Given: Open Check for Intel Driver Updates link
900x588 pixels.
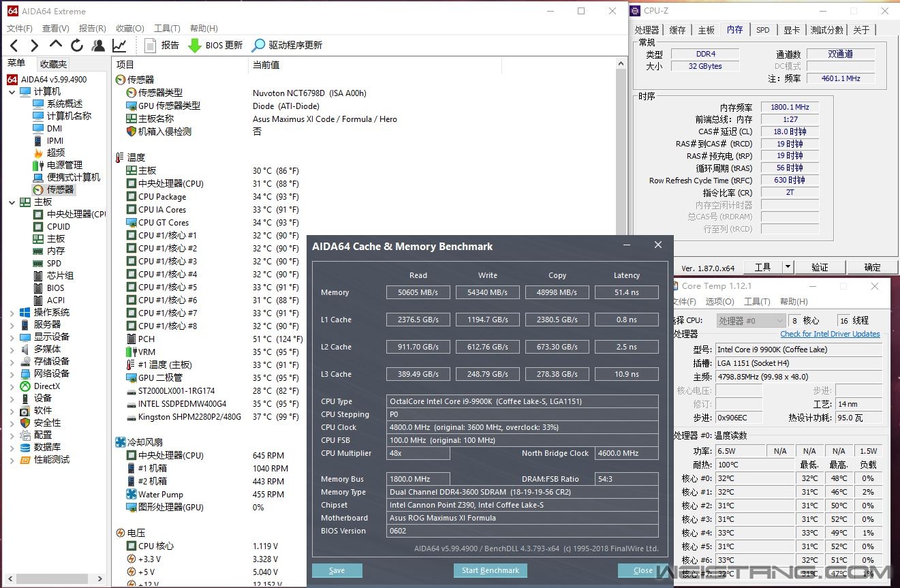Looking at the screenshot, I should [x=830, y=334].
